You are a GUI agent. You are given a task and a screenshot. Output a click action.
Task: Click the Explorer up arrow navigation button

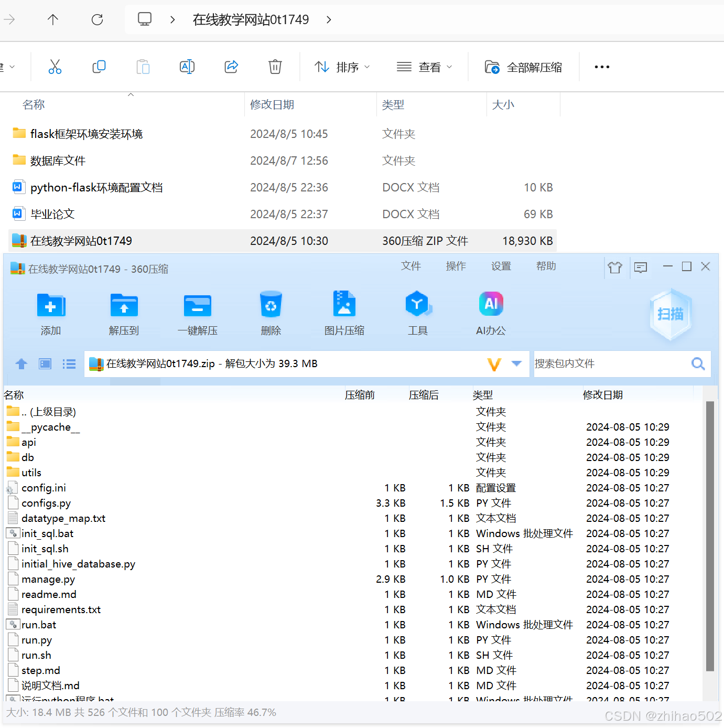click(x=53, y=20)
